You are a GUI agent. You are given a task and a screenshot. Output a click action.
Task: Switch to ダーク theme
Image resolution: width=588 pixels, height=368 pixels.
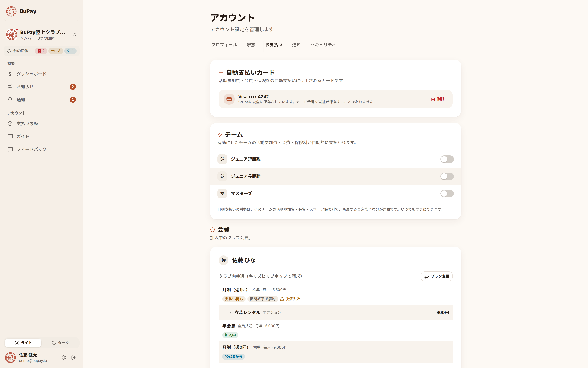60,343
